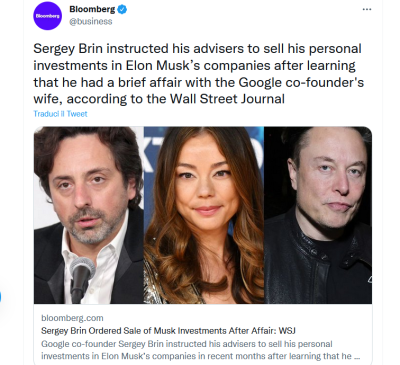400x365 pixels.
Task: Open the article headline Sergey Brin Ordered Sale
Action: [168, 331]
